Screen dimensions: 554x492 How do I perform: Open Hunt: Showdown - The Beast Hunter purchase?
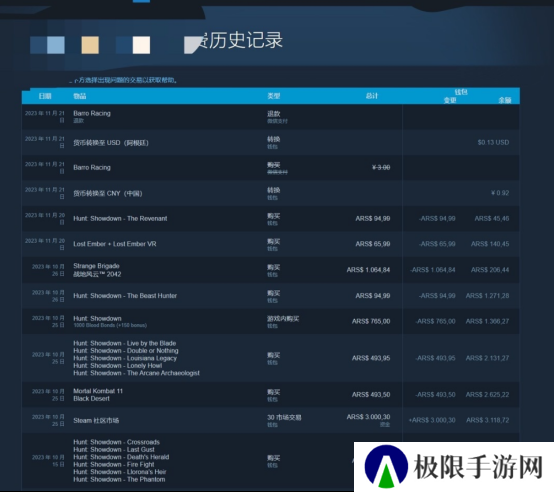tap(270, 296)
